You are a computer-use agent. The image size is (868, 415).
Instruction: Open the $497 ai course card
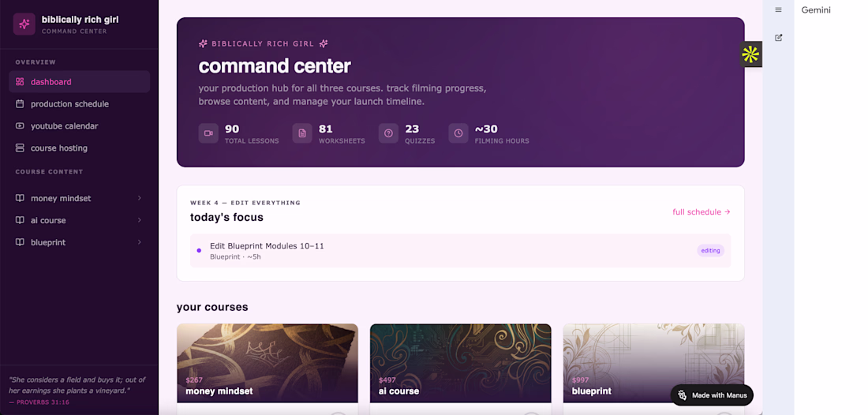tap(460, 363)
